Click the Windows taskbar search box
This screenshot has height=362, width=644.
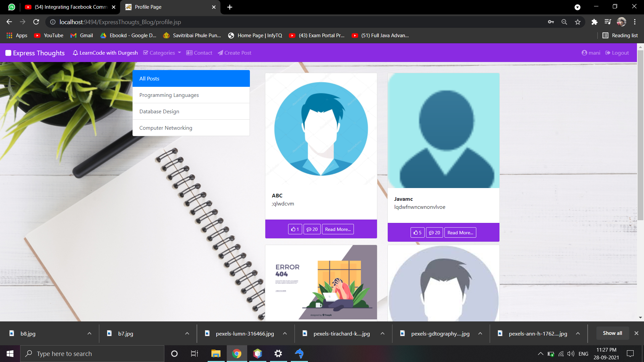tap(92, 354)
